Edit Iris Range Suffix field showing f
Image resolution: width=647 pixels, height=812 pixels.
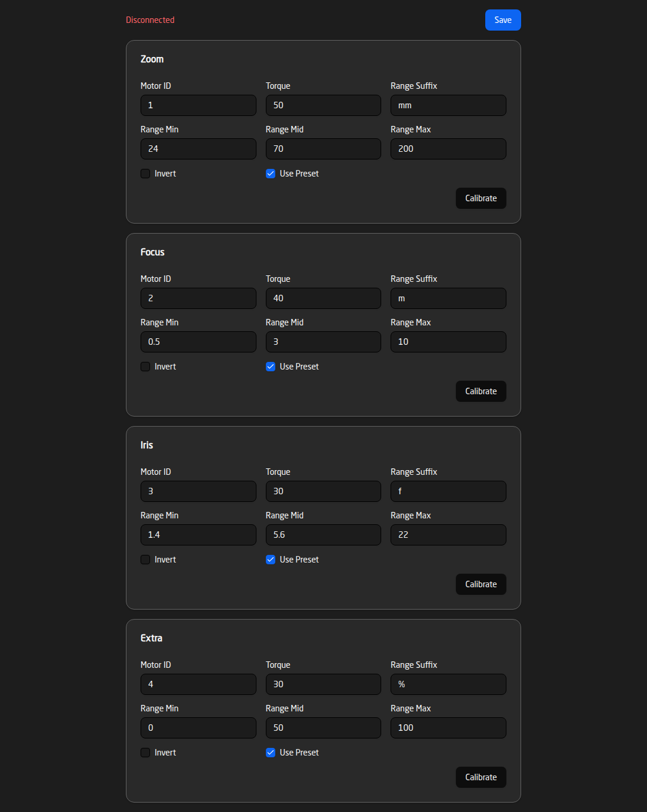pyautogui.click(x=448, y=491)
